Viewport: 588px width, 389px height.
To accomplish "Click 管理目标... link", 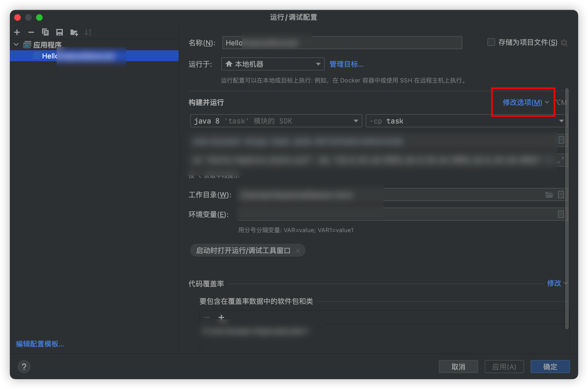I will pos(346,64).
